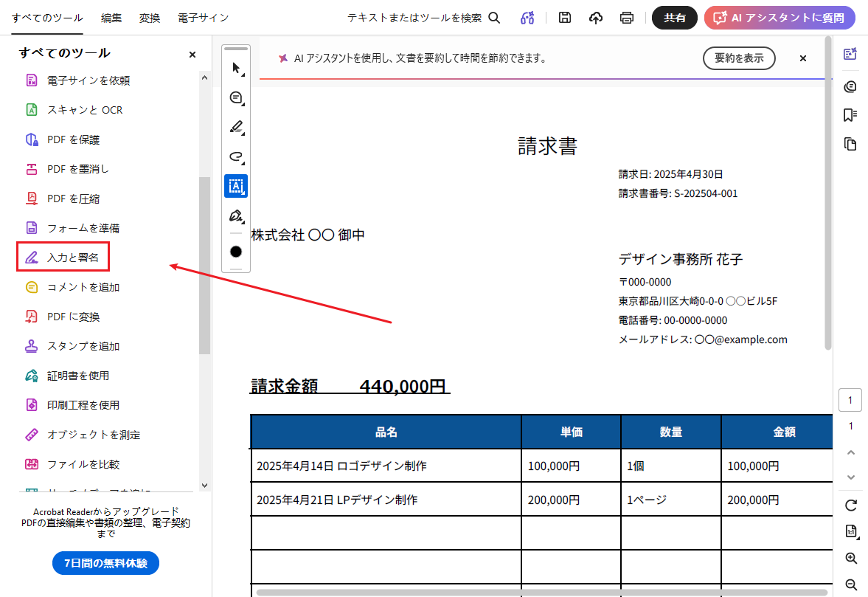Screen dimensions: 868x597
Task: Click the search text field
Action: click(414, 18)
